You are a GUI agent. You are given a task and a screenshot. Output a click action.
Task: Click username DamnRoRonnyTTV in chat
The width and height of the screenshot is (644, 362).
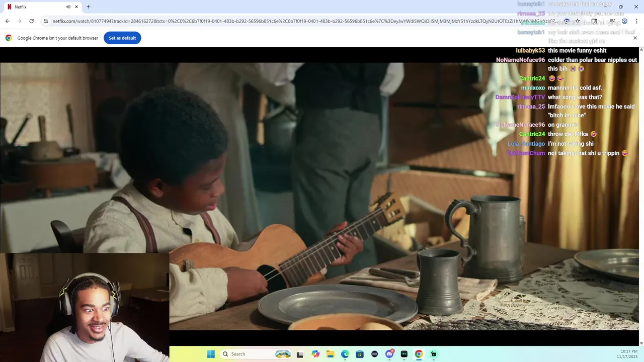pos(520,97)
